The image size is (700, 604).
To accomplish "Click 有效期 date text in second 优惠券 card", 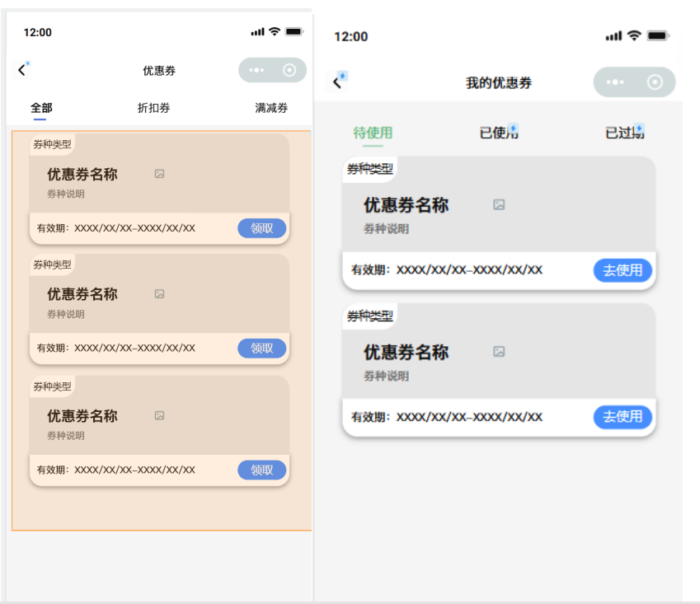I will [x=116, y=348].
